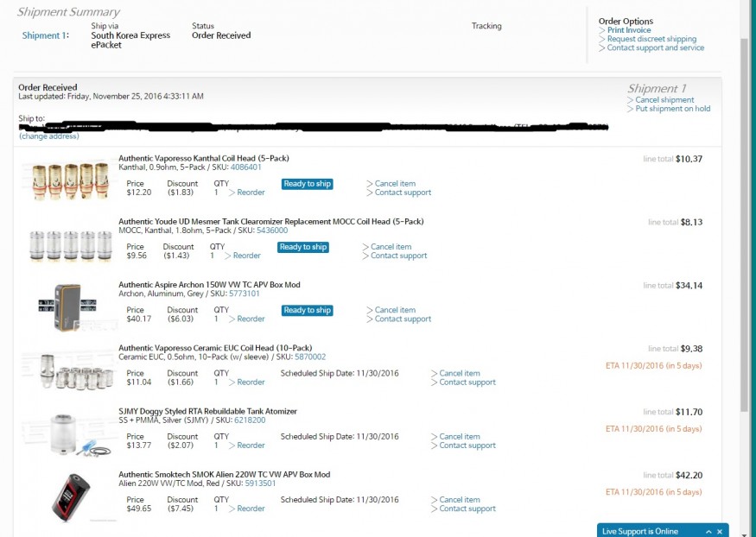Screen dimensions: 756x537
Task: Select the discount ($6.03)
Action: tap(181, 319)
